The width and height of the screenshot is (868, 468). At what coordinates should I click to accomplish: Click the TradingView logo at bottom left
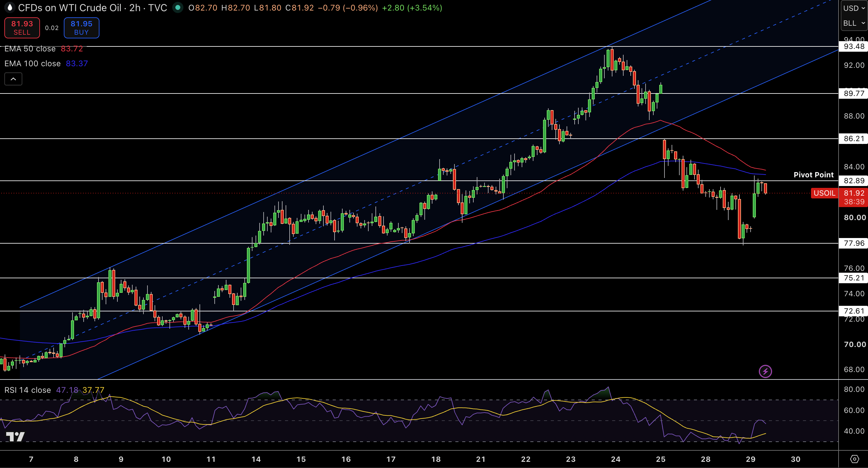(15, 437)
